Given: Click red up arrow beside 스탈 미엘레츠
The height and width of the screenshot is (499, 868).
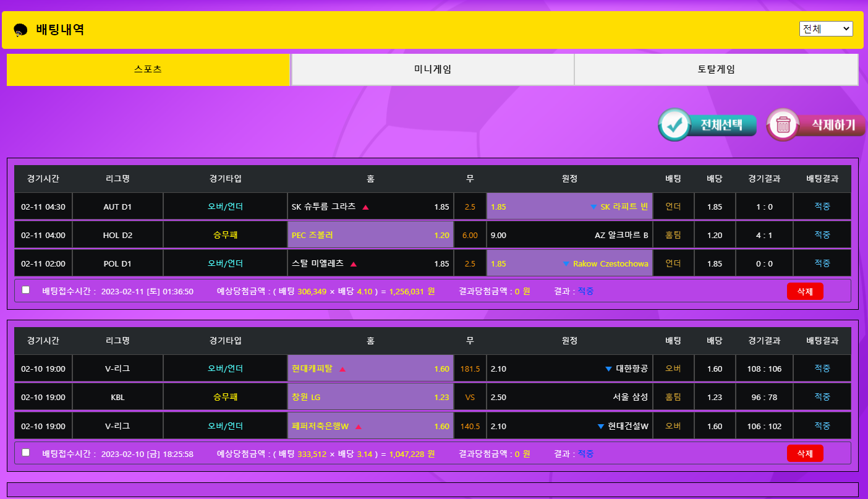Looking at the screenshot, I should (x=354, y=264).
